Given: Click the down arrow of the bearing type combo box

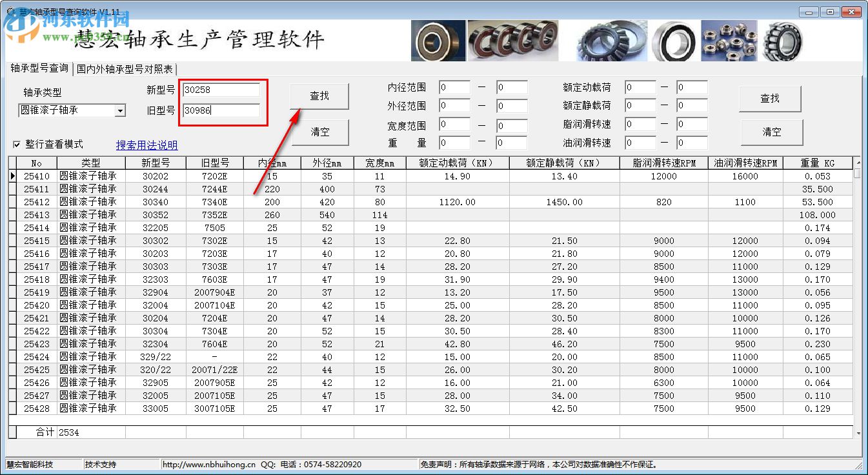Looking at the screenshot, I should [x=120, y=110].
